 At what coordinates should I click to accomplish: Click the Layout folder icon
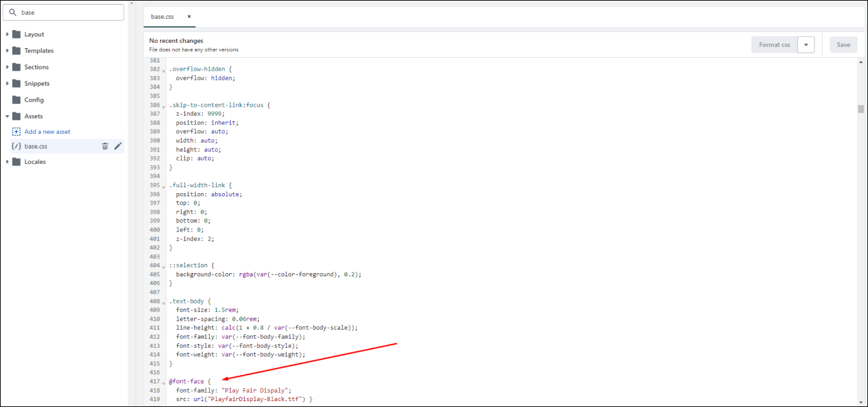(x=16, y=34)
